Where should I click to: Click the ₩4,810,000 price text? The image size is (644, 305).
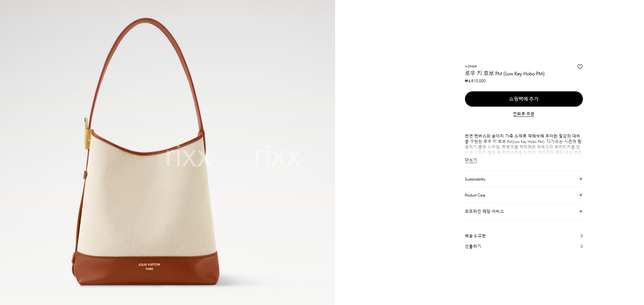(x=475, y=81)
